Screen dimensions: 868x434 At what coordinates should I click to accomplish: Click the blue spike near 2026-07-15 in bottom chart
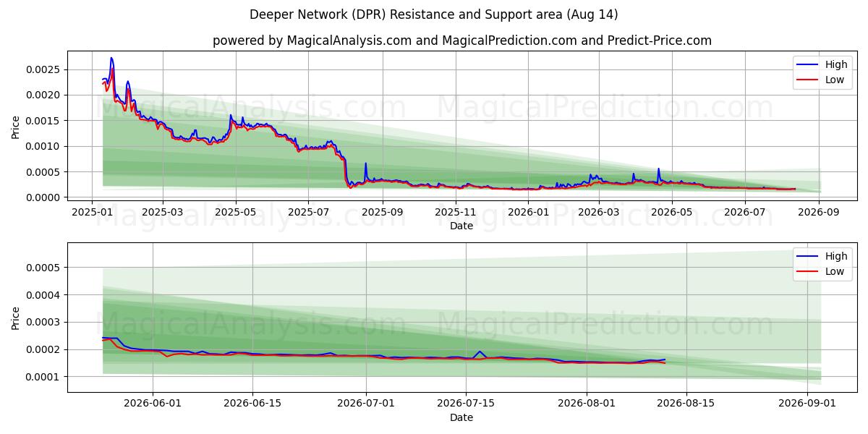pyautogui.click(x=480, y=352)
